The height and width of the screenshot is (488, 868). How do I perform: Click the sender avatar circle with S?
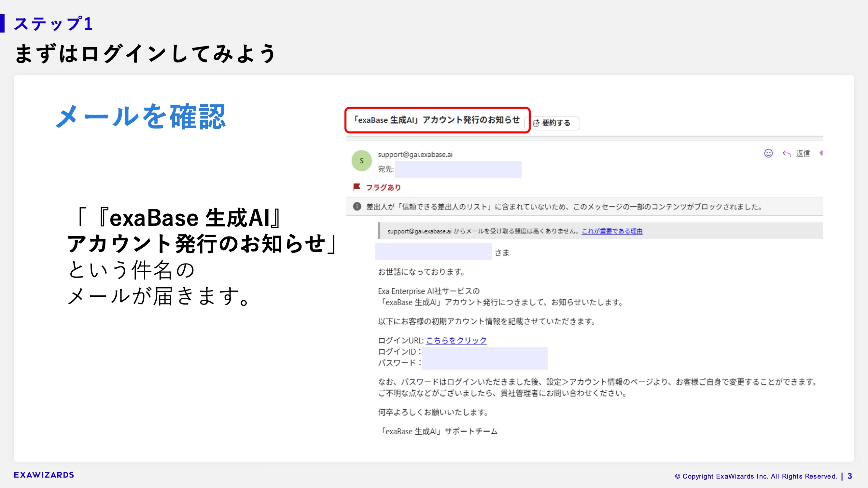[x=361, y=161]
